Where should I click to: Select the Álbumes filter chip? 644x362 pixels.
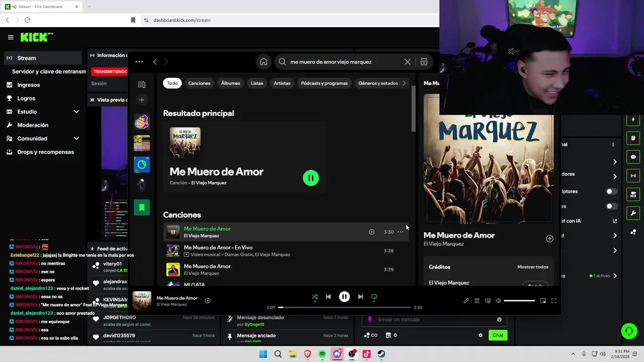pos(230,83)
